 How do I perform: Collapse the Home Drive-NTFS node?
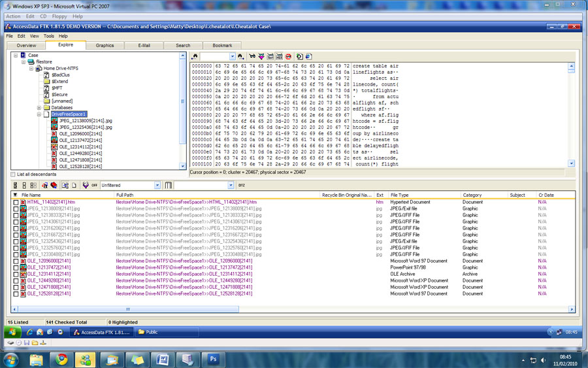coord(31,68)
